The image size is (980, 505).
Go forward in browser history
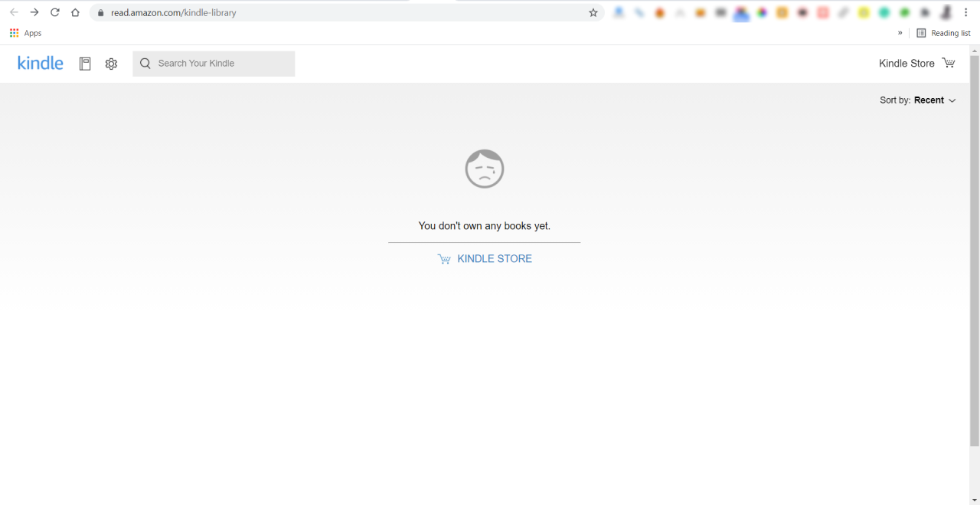point(34,12)
